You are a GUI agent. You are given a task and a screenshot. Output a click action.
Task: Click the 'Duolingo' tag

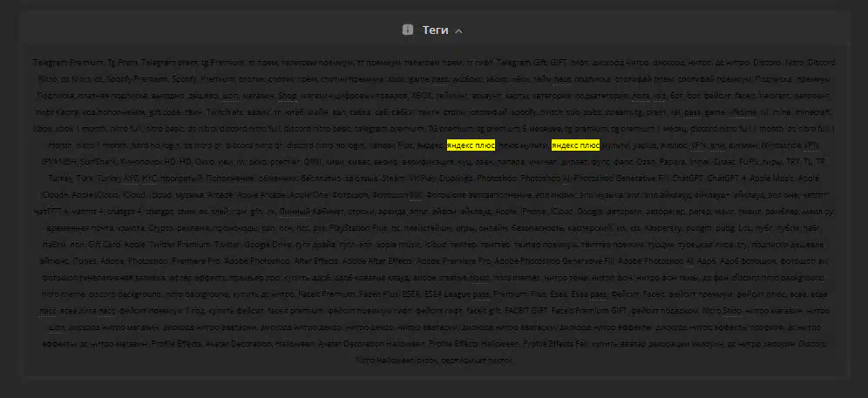pos(457,179)
